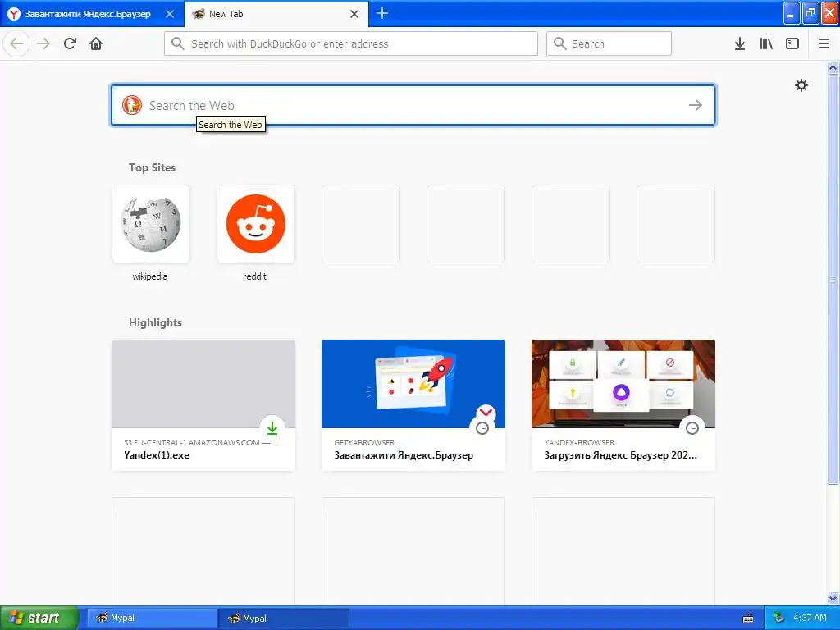Viewport: 840px width, 630px height.
Task: Click the green download badge on Yandex(1).exe
Action: pos(272,427)
